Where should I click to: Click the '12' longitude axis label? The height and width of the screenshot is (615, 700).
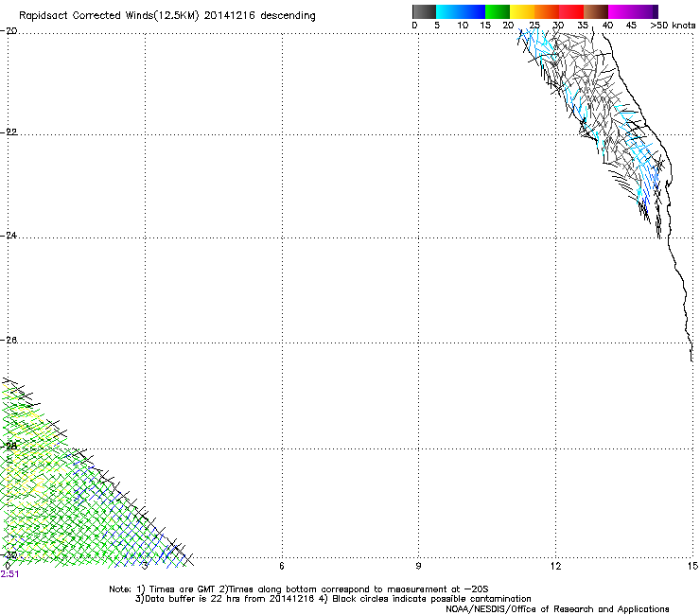(555, 567)
